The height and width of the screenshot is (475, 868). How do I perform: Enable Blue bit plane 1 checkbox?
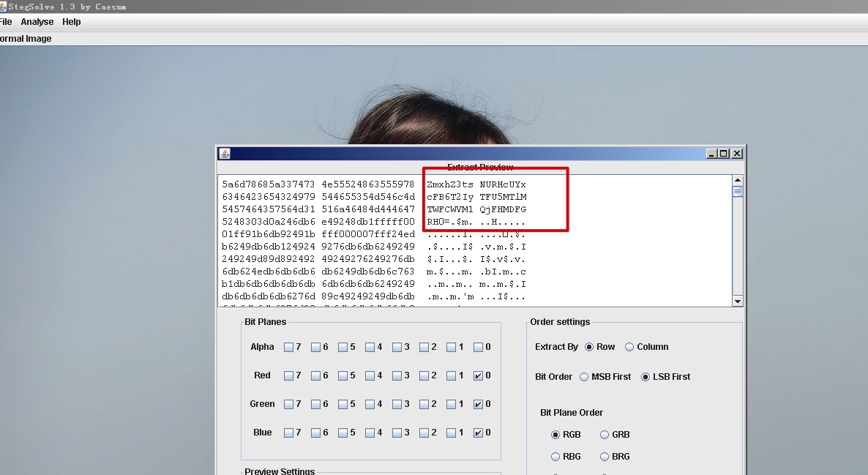[451, 433]
